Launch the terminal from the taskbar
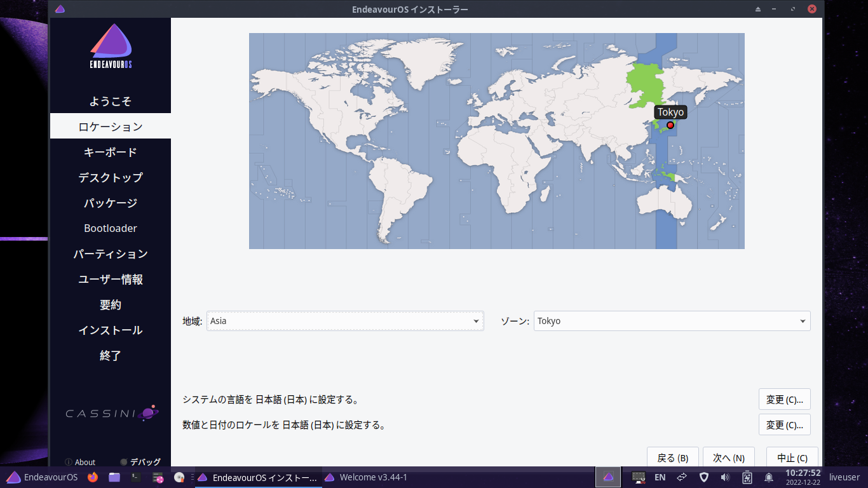Image resolution: width=868 pixels, height=488 pixels. (136, 477)
